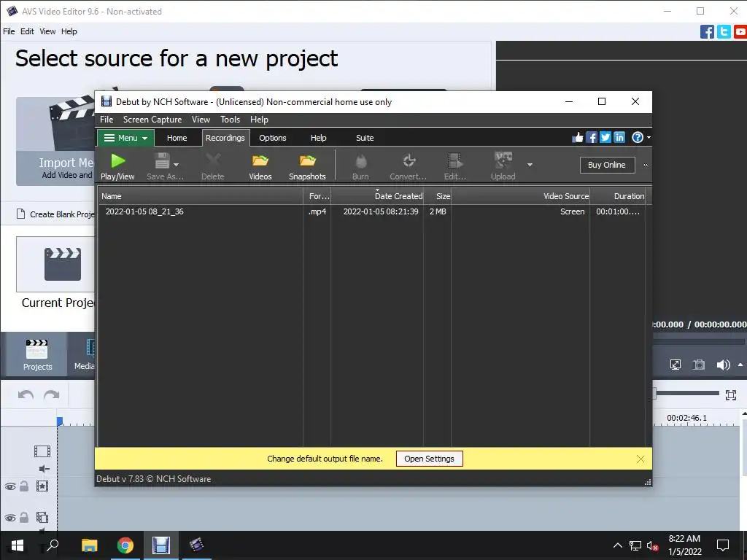
Task: Sort recordings by Date Created column
Action: [377, 196]
